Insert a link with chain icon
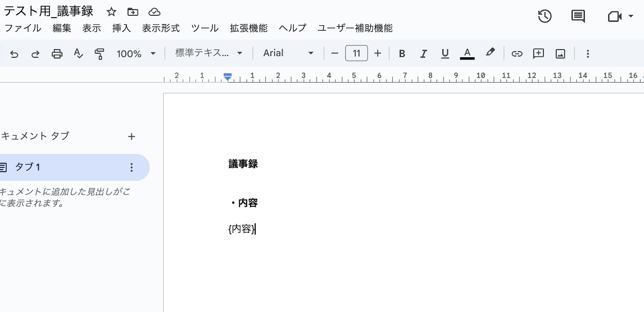644x312 pixels. pos(517,54)
